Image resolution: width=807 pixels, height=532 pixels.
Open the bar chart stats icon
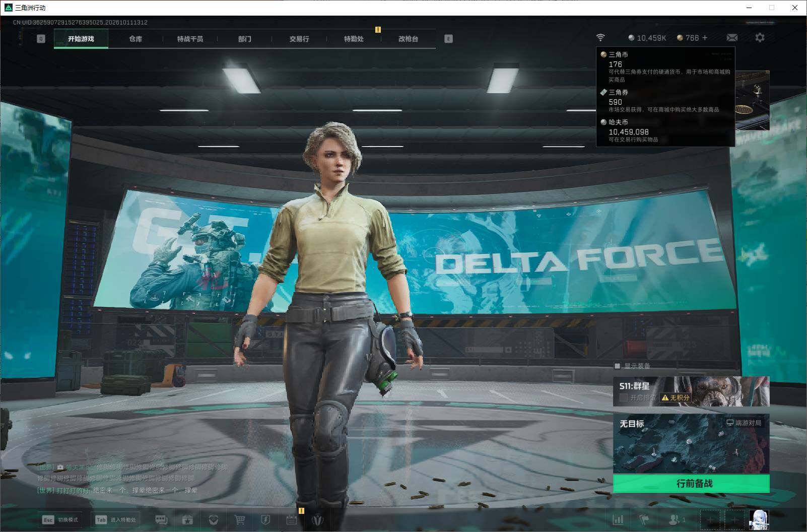[x=618, y=519]
